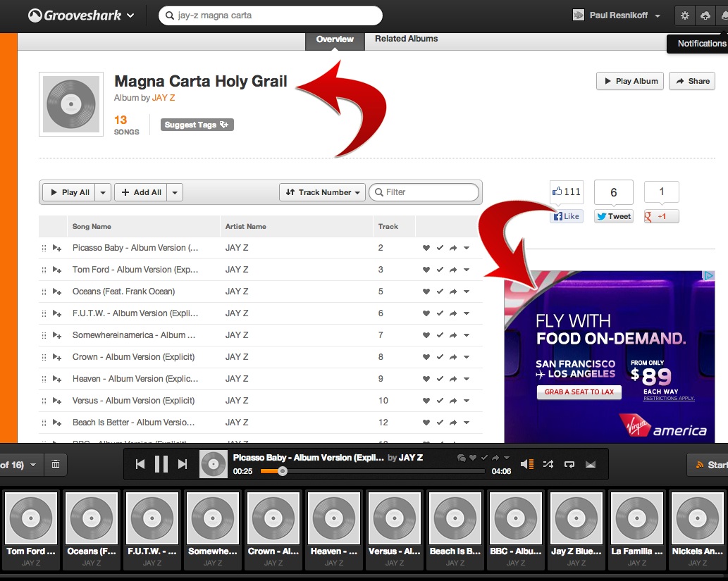The image size is (728, 581).
Task: Open the settings gear icon
Action: [684, 15]
